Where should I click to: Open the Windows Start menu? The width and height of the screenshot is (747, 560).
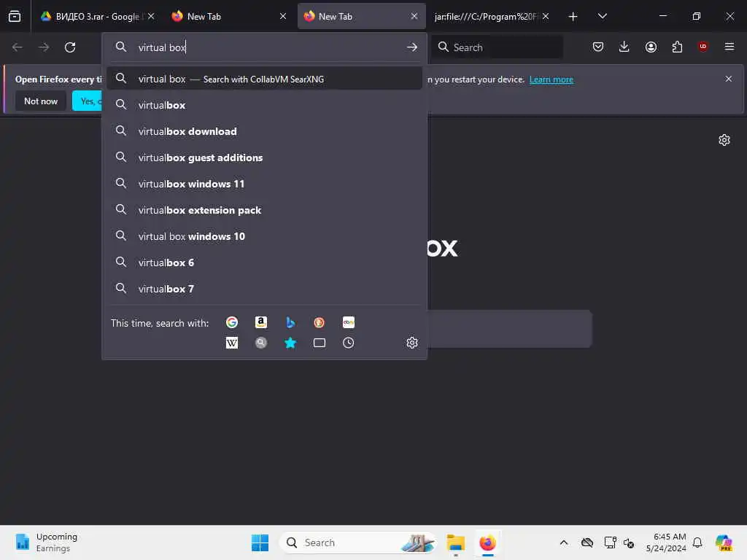[x=260, y=542]
